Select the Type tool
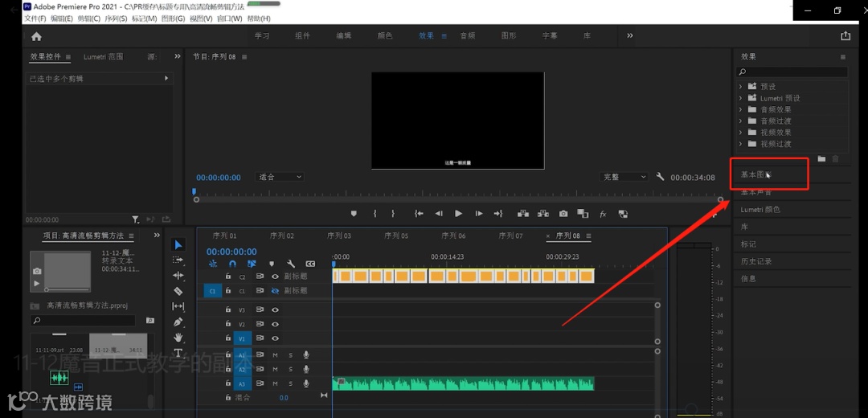The image size is (868, 418). (178, 353)
